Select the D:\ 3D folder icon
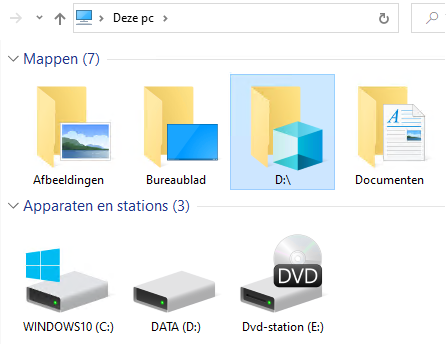The height and width of the screenshot is (361, 446). pyautogui.click(x=287, y=127)
